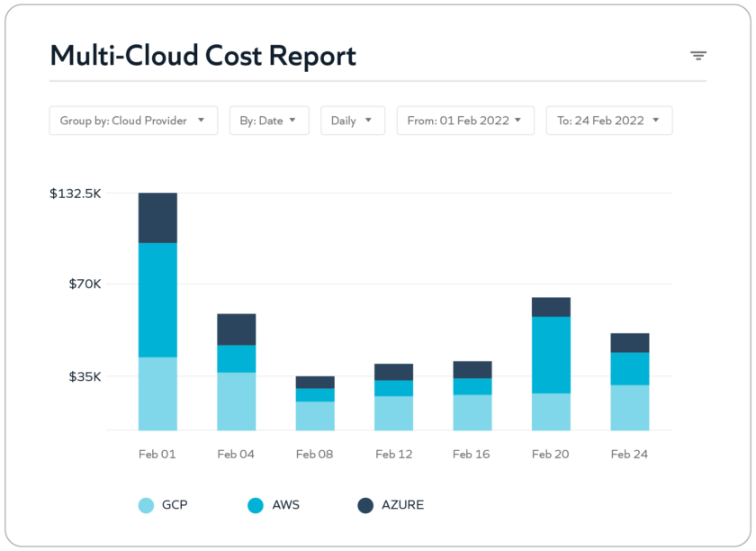
Task: Select the Azure segment of the Feb 16 bar
Action: coord(472,369)
